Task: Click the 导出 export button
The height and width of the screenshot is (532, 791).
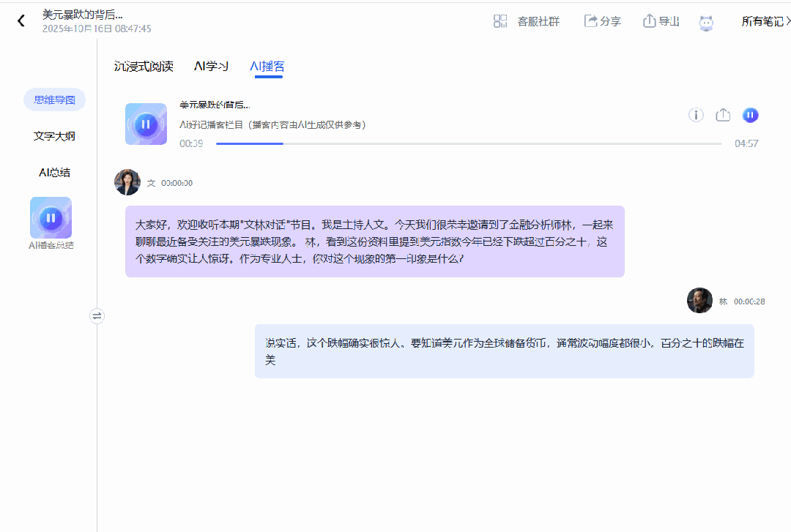Action: (x=661, y=21)
